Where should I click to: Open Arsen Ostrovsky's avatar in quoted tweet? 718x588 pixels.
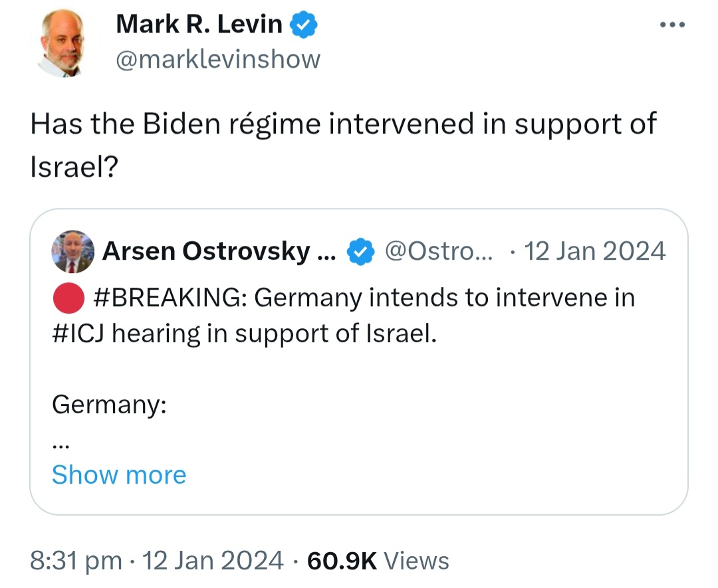pyautogui.click(x=73, y=252)
